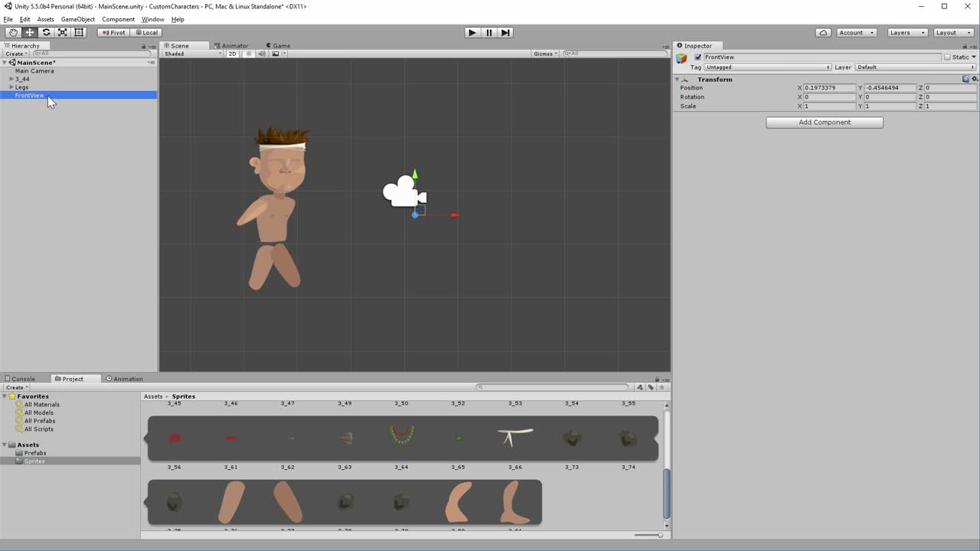Open the Project Create dropdown
The image size is (980, 551).
[15, 387]
